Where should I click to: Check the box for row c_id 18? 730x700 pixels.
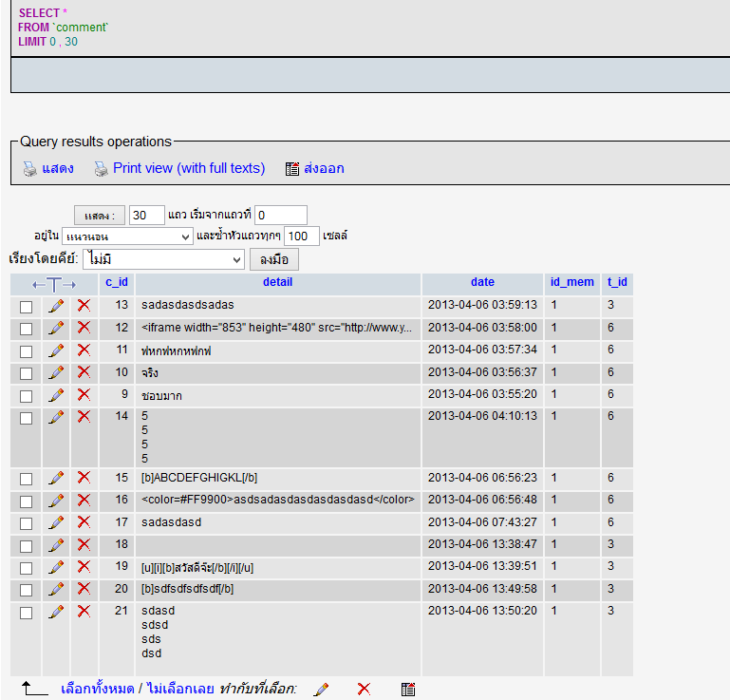coord(26,546)
